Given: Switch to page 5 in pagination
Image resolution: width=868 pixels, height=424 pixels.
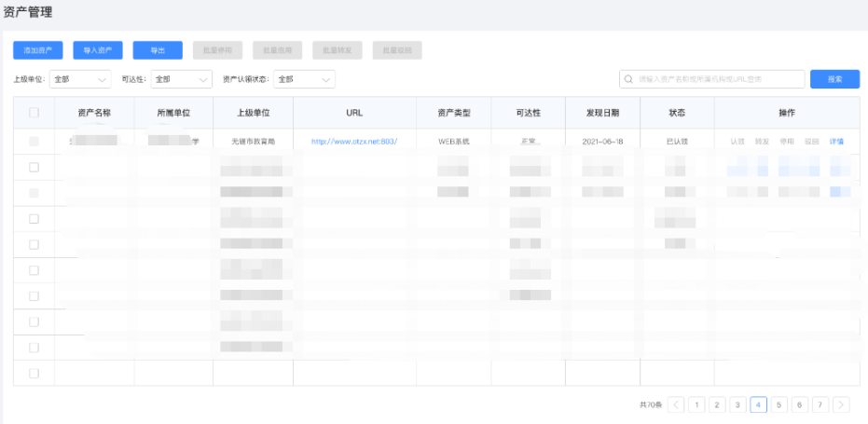Looking at the screenshot, I should (x=779, y=404).
